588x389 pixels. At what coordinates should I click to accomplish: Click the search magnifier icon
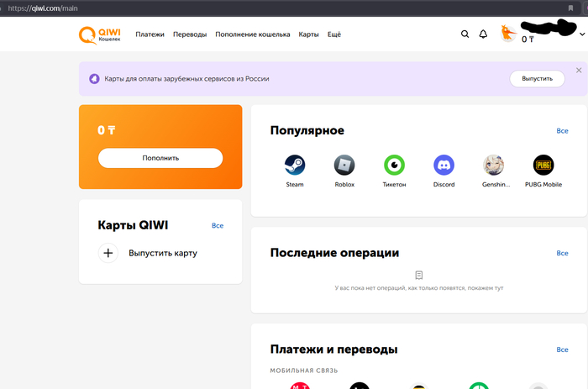[x=465, y=34]
